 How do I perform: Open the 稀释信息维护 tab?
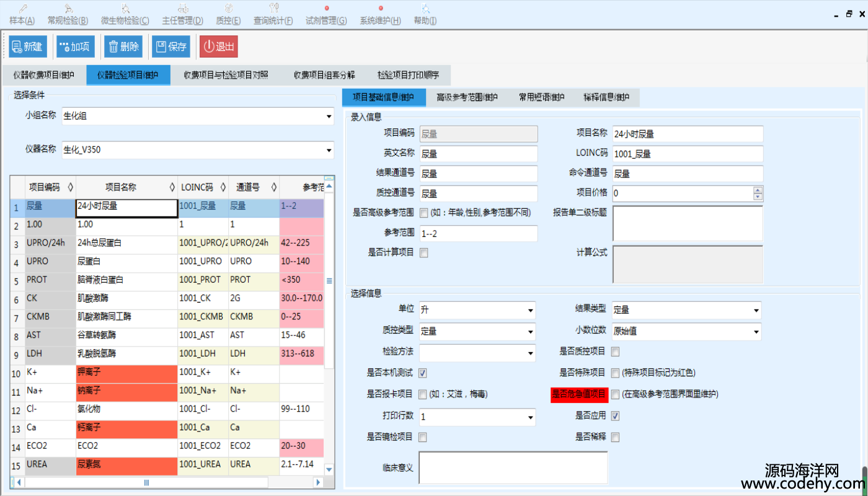(606, 97)
